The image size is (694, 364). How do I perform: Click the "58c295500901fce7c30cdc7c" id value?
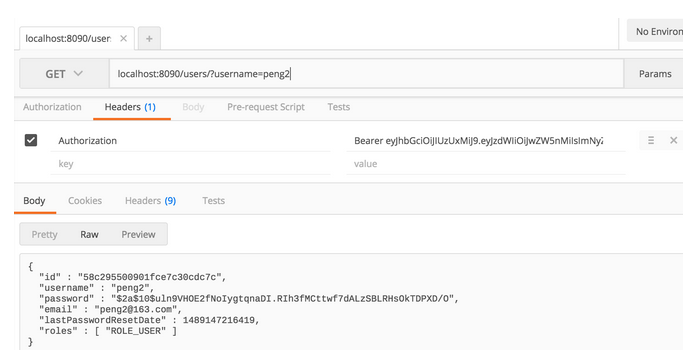tap(149, 277)
